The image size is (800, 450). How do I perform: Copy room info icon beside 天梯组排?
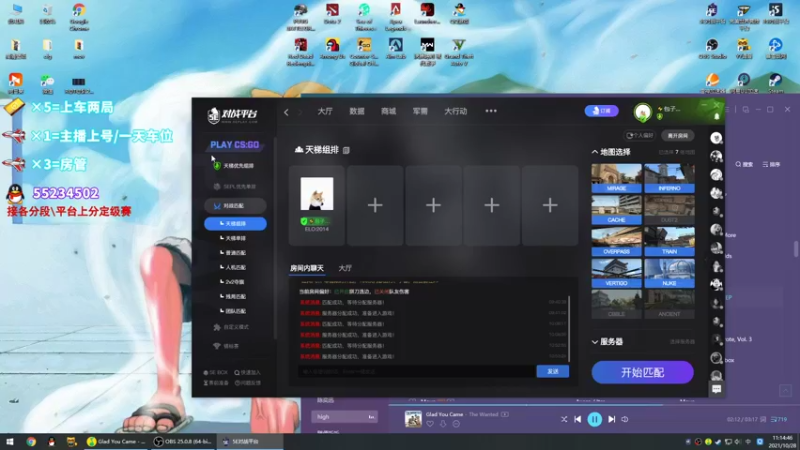346,150
